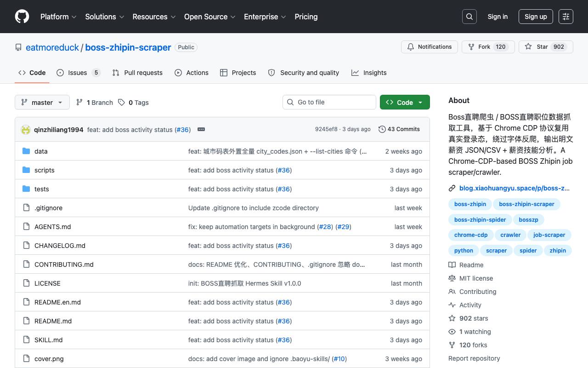Viewport: 588px width, 368px height.
Task: Click the job-scraper topic tag
Action: [x=549, y=235]
